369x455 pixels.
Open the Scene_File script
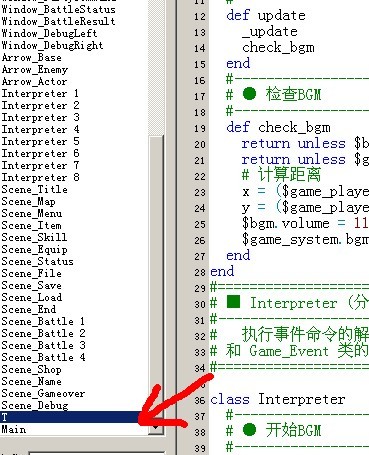click(31, 273)
